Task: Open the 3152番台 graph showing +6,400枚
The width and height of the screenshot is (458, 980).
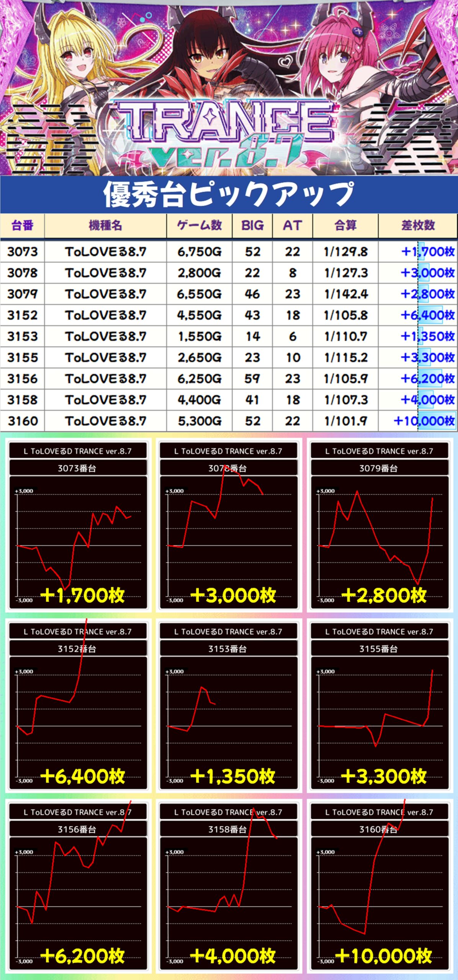Action: (x=78, y=716)
